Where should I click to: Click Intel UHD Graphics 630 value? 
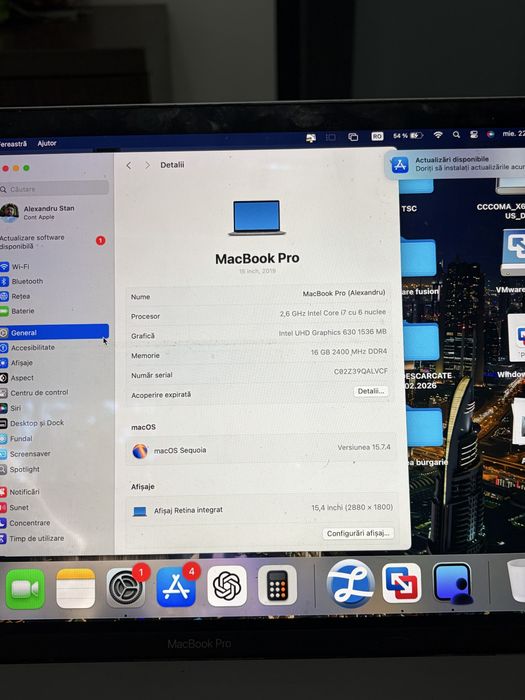pos(333,332)
